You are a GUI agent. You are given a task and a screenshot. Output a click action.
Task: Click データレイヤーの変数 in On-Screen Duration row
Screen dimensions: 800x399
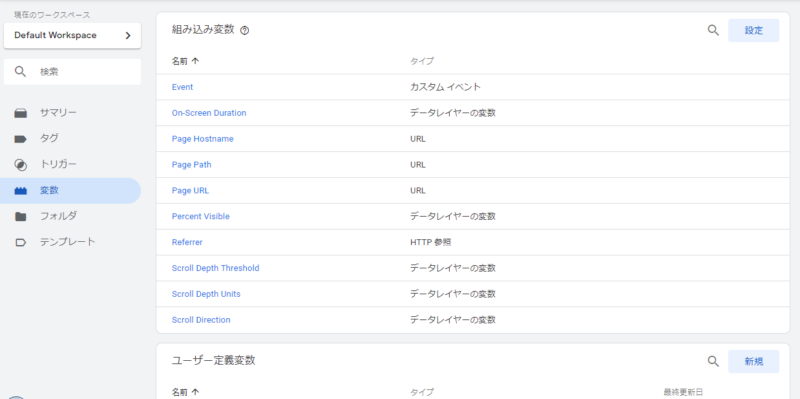pos(453,113)
